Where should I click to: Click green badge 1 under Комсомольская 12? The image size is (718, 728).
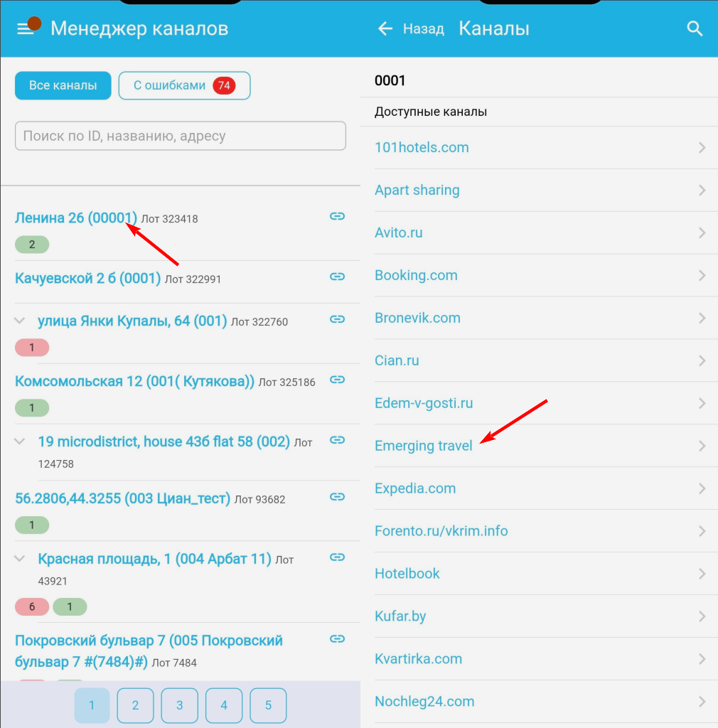pos(32,407)
